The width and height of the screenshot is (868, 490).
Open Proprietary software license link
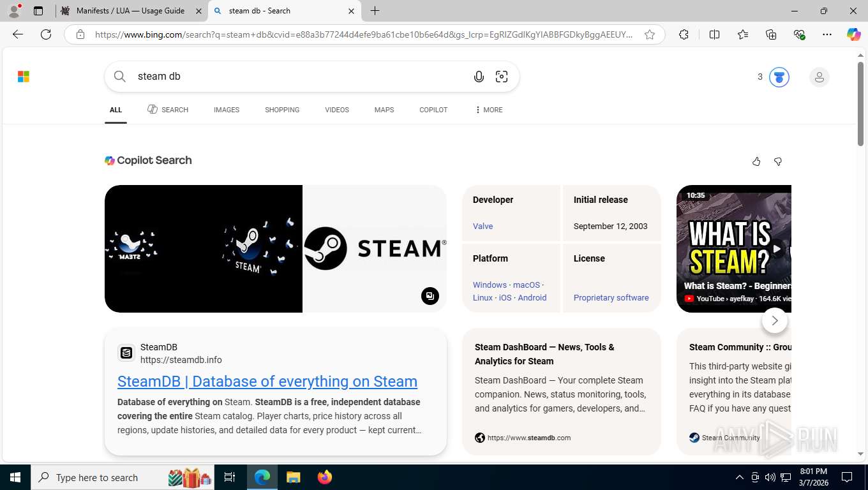[x=611, y=298]
